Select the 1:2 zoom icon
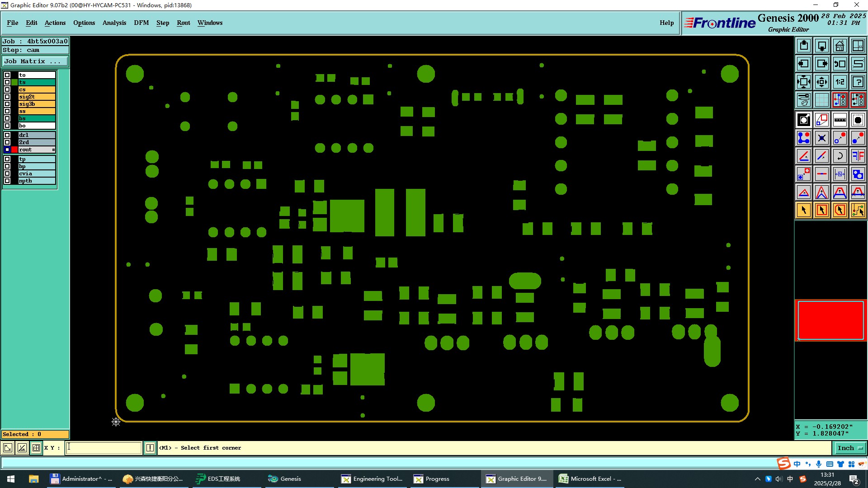Viewport: 868px width, 488px height. coord(840,82)
